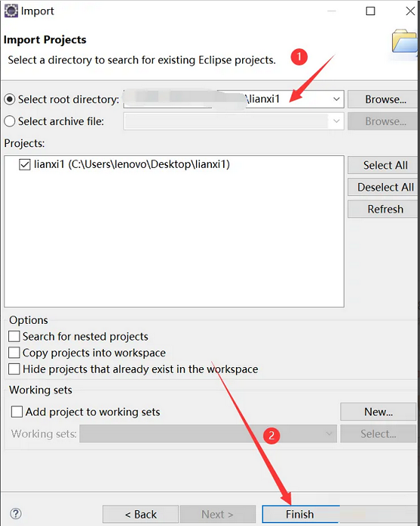
Task: Click the folder icon in the dialog header
Action: click(x=405, y=42)
